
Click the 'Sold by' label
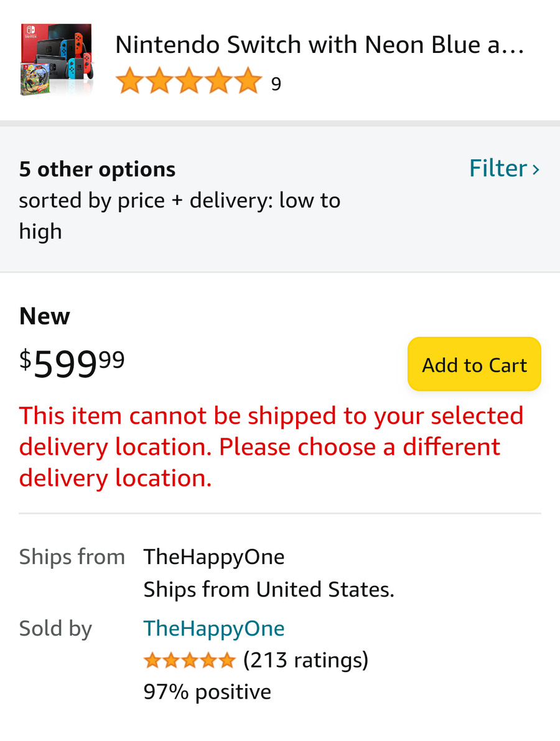55,629
